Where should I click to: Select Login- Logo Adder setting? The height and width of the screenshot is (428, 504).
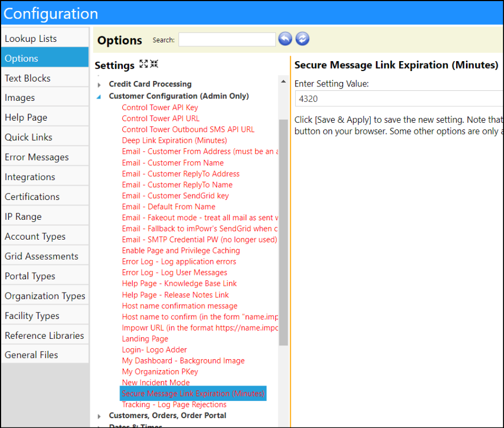coord(154,350)
